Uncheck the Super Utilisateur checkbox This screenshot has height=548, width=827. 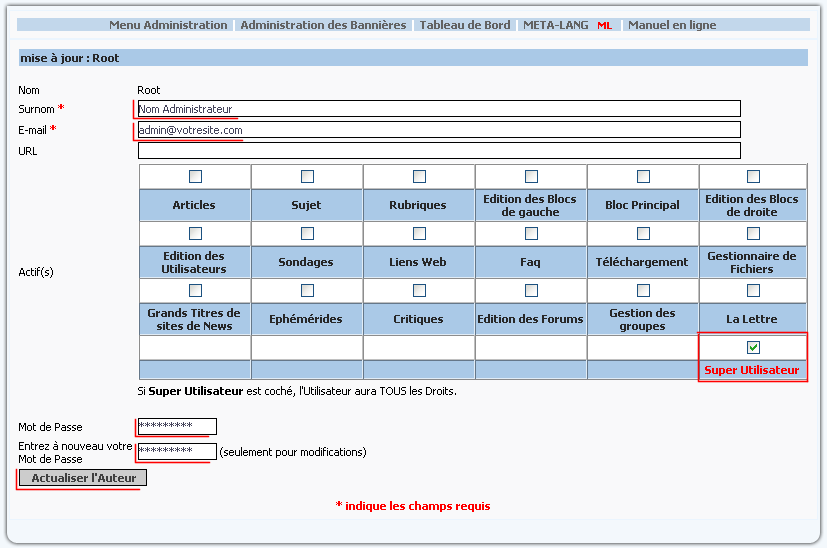click(x=753, y=347)
